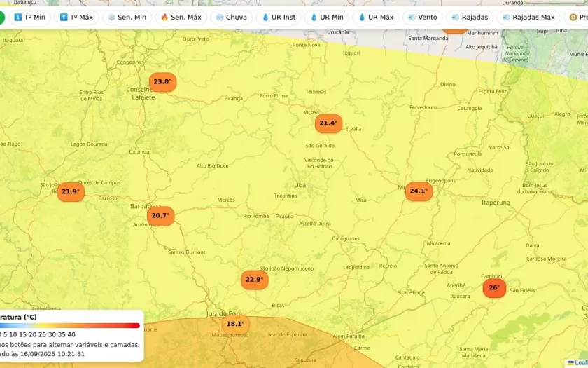Image resolution: width=588 pixels, height=368 pixels.
Task: Select Rajadas Max layer button
Action: (528, 17)
